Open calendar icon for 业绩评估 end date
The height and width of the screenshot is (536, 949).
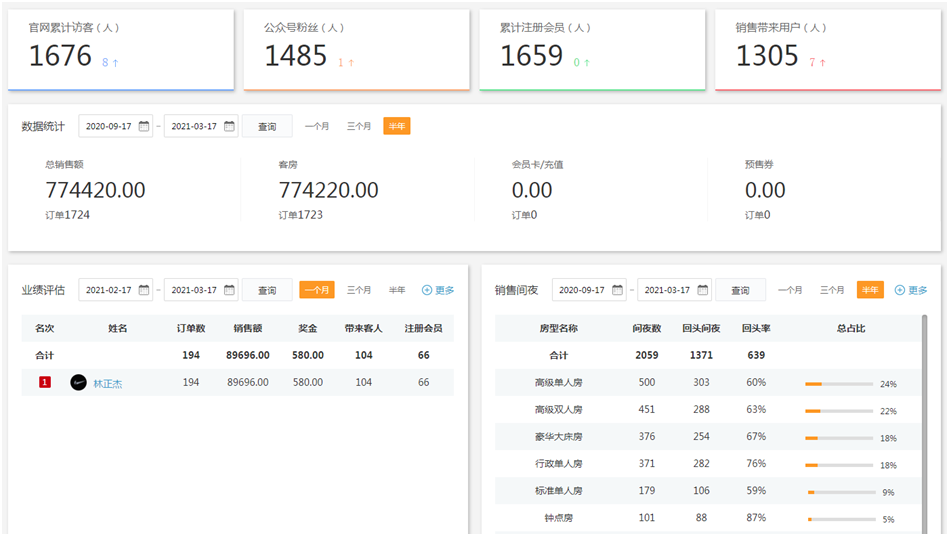point(229,290)
